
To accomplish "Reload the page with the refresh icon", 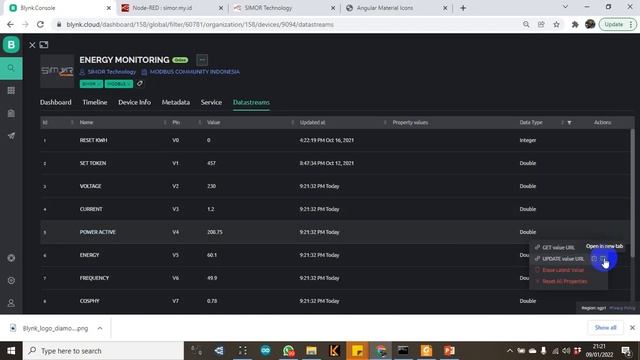I will [40, 24].
